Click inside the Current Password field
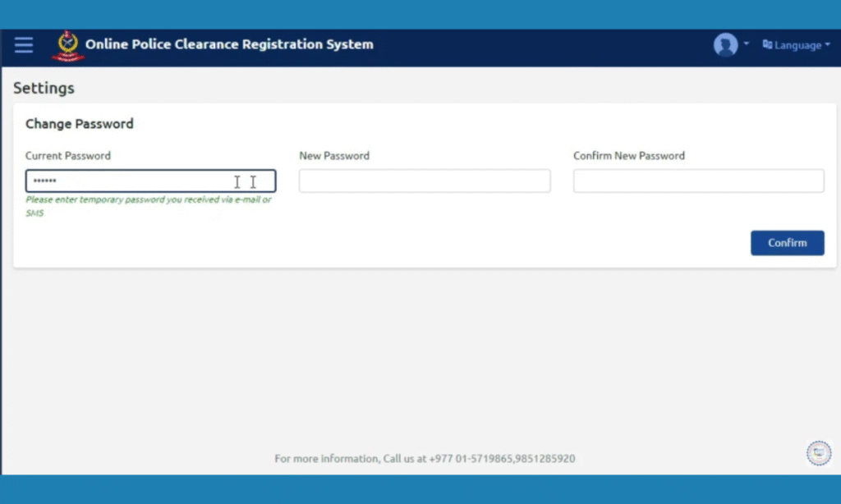The image size is (841, 504). point(150,181)
